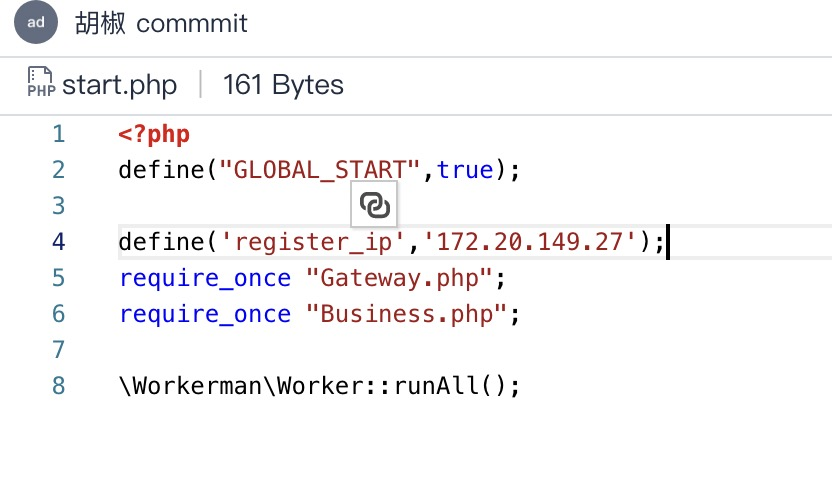Select highlighted line number 4
The width and height of the screenshot is (832, 484).
pos(58,242)
